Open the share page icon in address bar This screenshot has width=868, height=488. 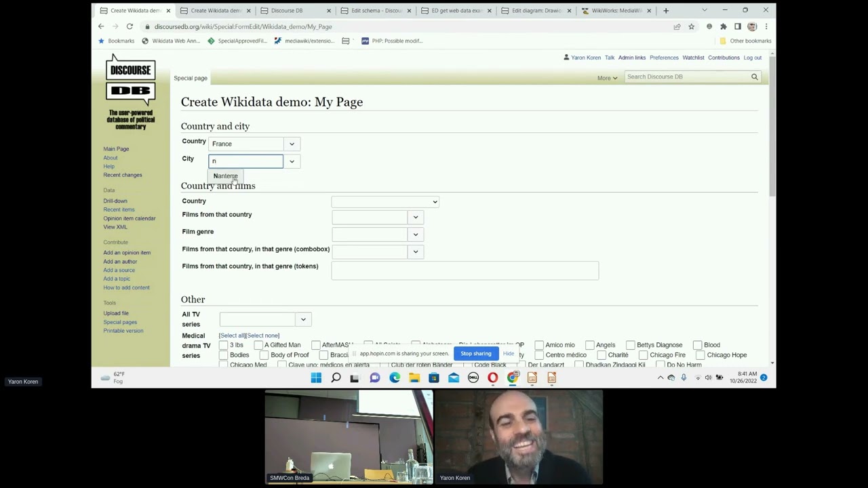coord(677,26)
